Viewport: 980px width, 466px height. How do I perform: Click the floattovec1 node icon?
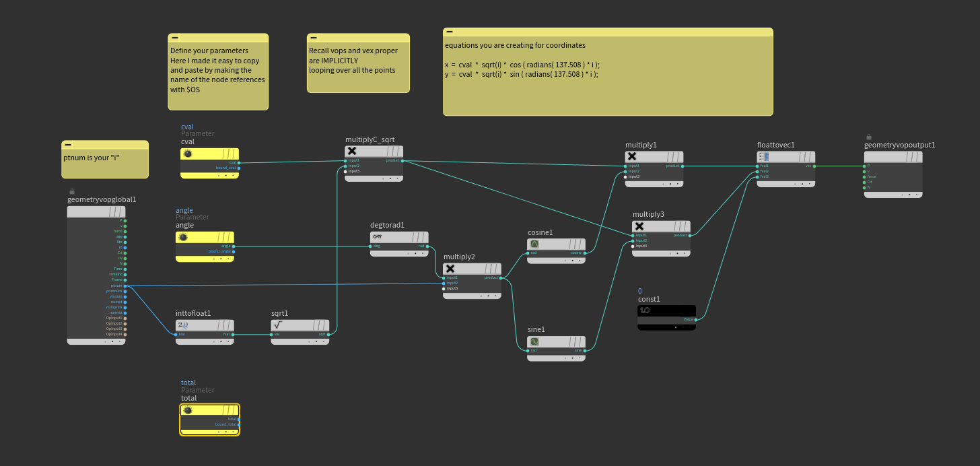764,156
